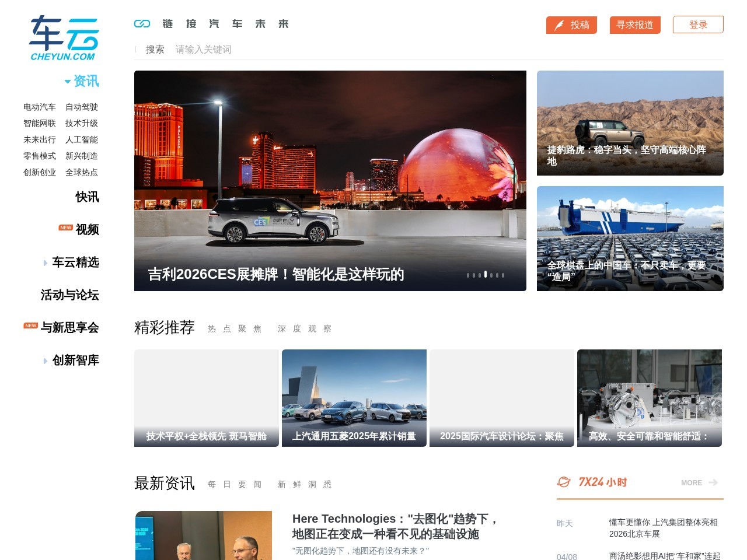Click the 投稿 submit button
Screen dimensions: 747x560
coord(571,24)
